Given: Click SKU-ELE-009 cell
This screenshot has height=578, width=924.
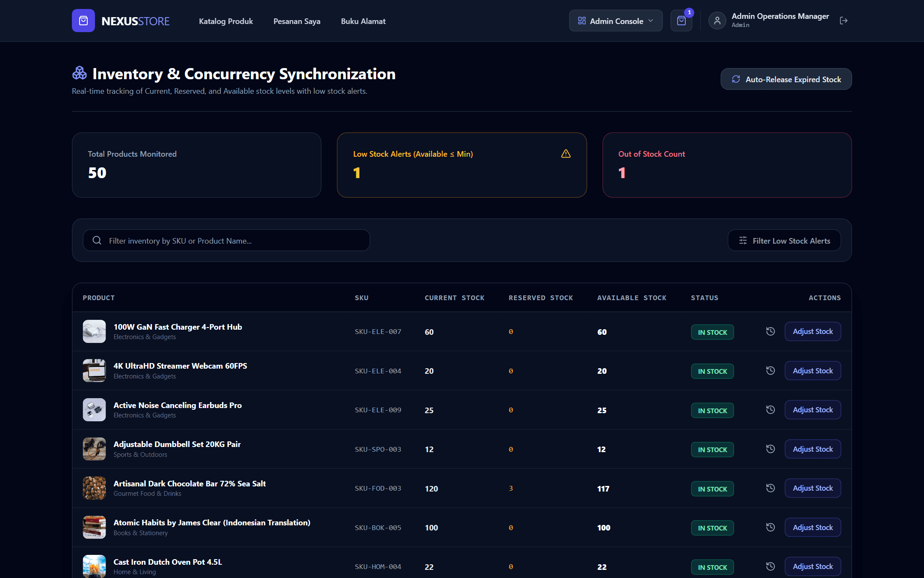Looking at the screenshot, I should pyautogui.click(x=378, y=410).
